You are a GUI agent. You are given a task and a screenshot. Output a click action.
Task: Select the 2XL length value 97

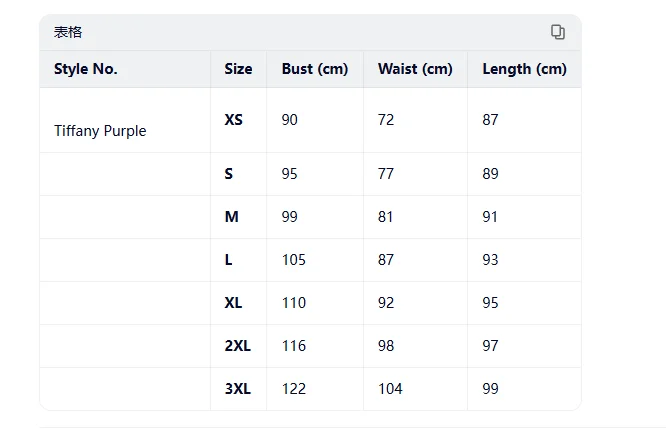click(x=490, y=346)
